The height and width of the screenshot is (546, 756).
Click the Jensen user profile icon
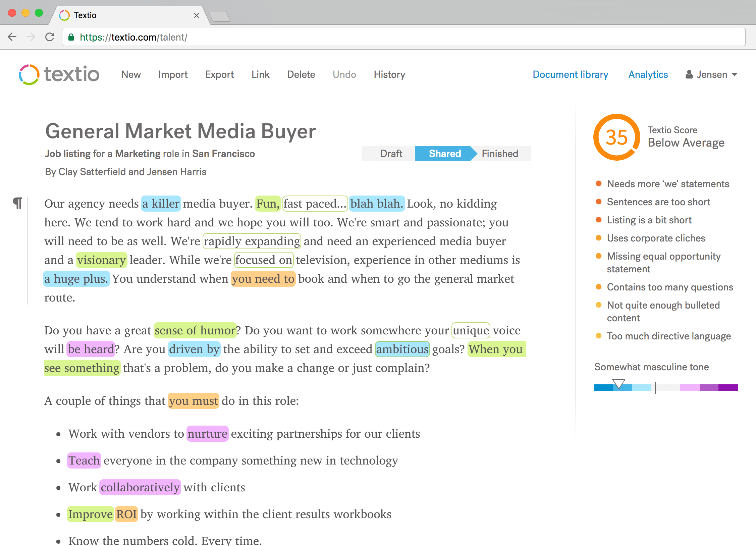[689, 74]
